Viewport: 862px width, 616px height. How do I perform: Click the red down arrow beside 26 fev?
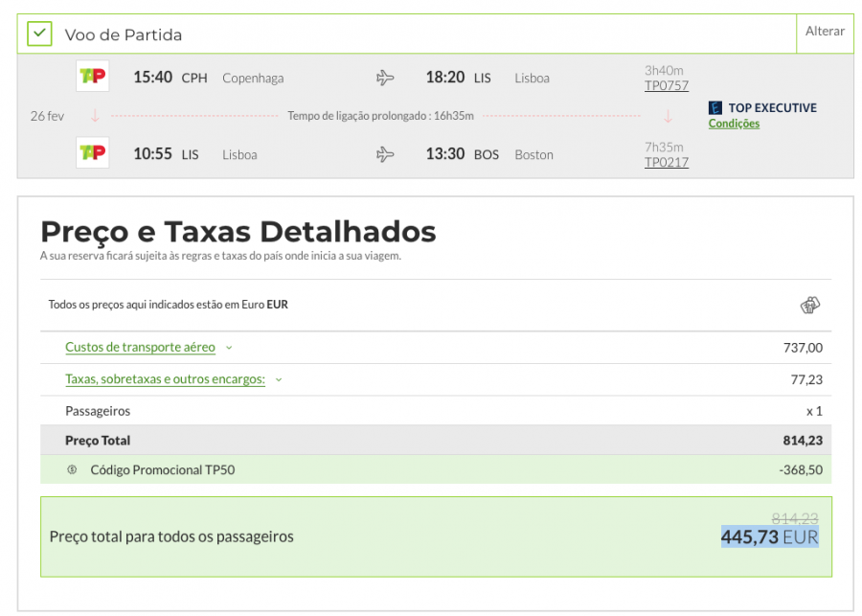click(95, 116)
